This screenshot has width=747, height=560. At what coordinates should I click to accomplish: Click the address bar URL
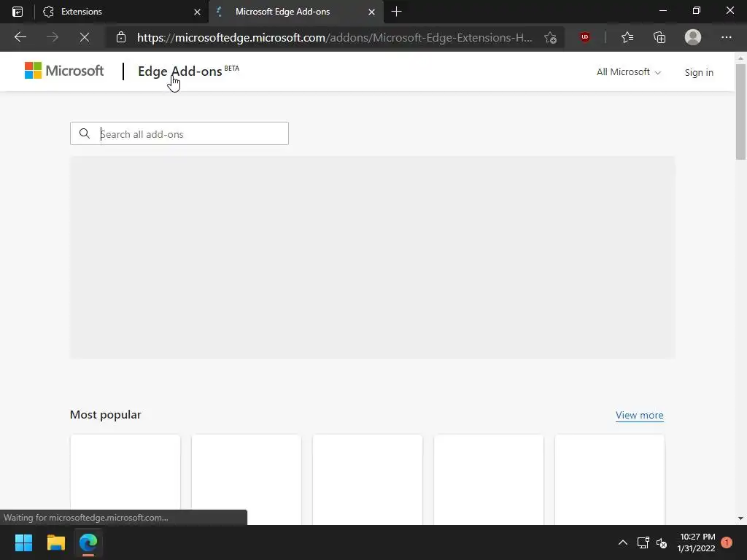[334, 38]
